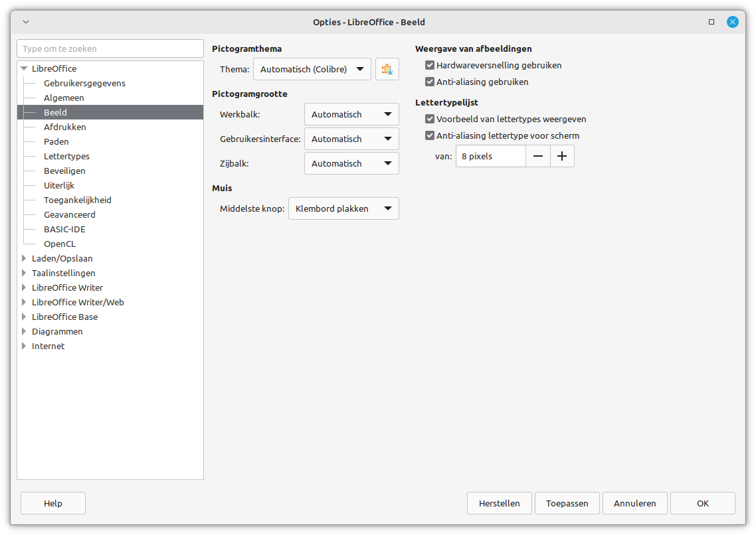Expand the LibreOffice Base node
Image resolution: width=756 pixels, height=535 pixels.
coord(24,317)
